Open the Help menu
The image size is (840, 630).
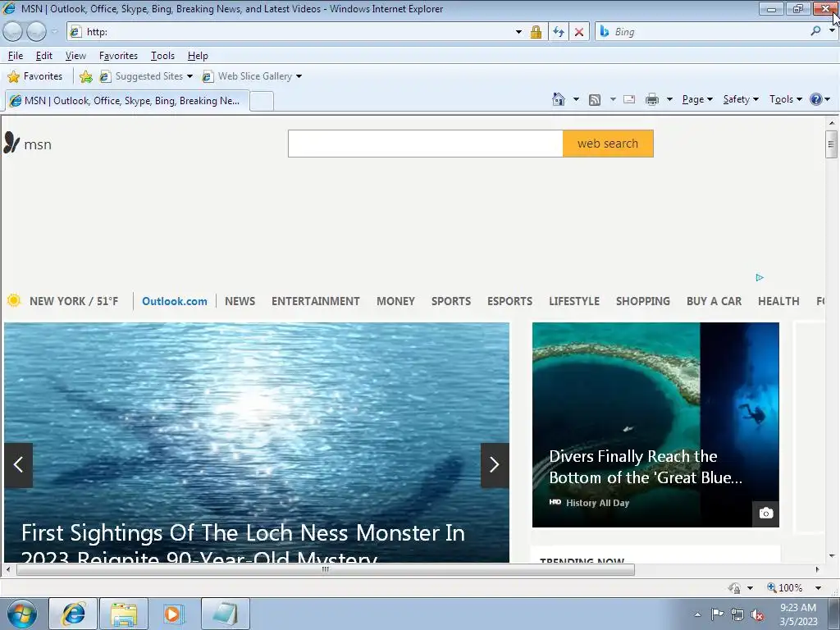click(198, 56)
